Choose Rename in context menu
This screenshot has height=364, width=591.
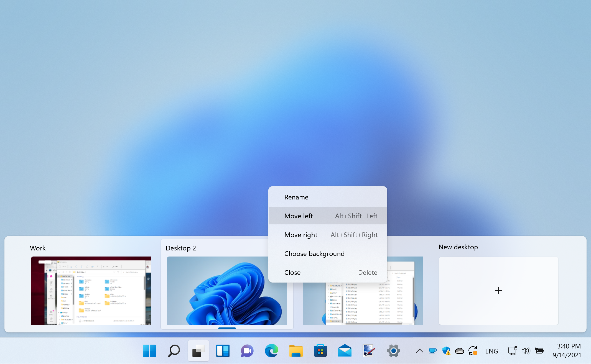click(328, 197)
